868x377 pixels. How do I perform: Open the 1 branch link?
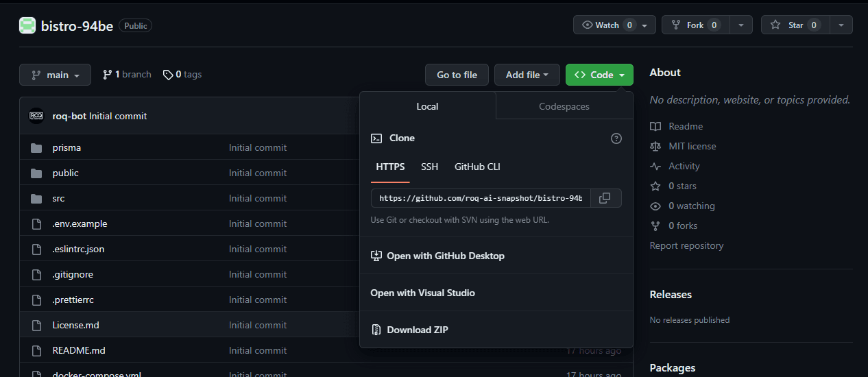[x=127, y=75]
